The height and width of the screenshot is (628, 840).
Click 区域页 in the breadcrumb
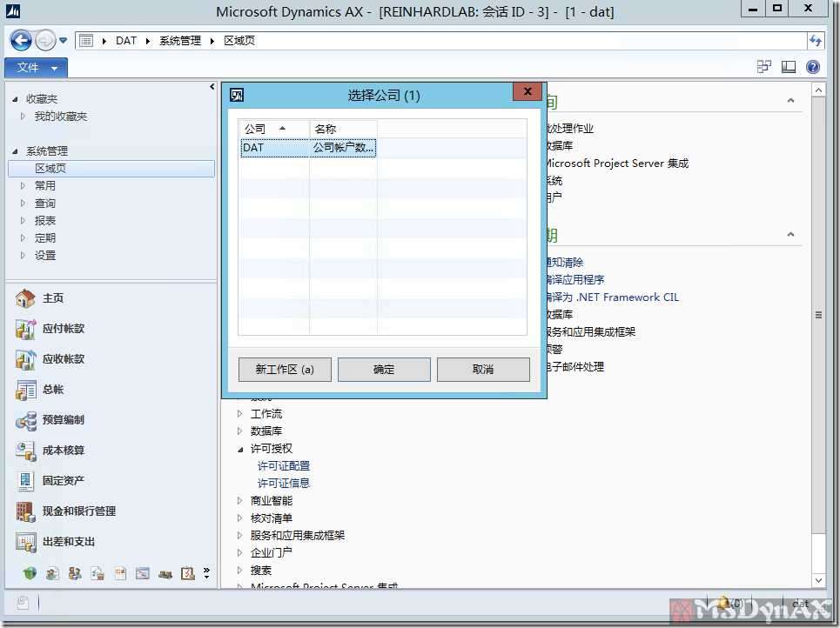click(239, 41)
